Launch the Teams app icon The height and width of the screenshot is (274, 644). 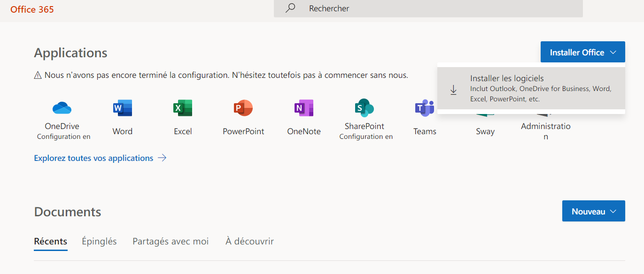425,108
